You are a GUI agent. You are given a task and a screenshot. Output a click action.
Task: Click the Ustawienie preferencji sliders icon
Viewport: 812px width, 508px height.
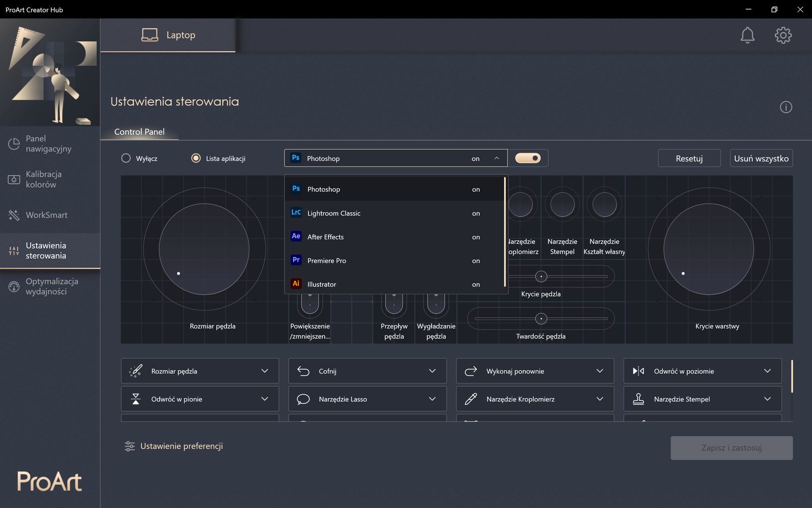coord(129,446)
